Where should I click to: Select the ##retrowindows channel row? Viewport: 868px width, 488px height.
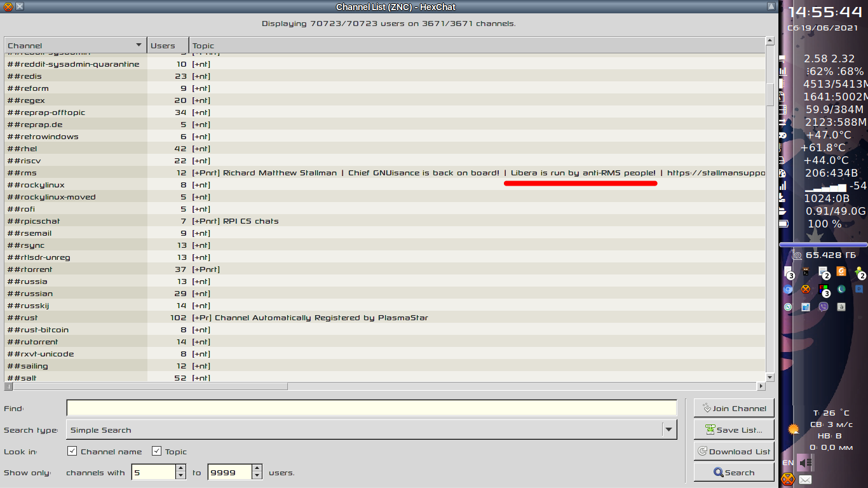tap(384, 137)
